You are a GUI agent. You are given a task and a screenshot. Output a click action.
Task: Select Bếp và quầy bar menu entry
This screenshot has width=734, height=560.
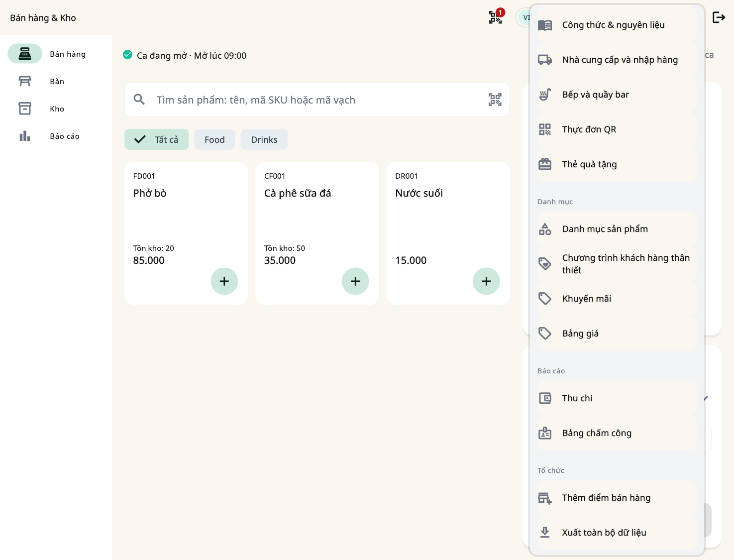coord(617,95)
